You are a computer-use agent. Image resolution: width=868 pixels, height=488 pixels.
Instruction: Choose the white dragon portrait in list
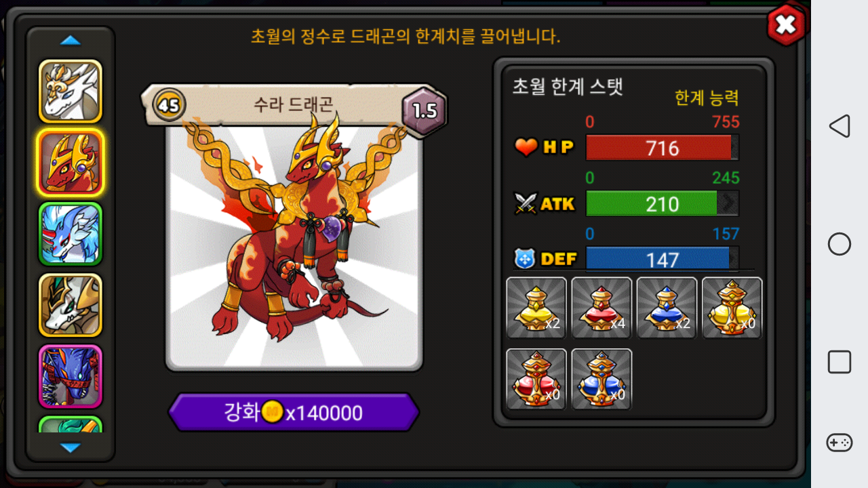point(71,91)
